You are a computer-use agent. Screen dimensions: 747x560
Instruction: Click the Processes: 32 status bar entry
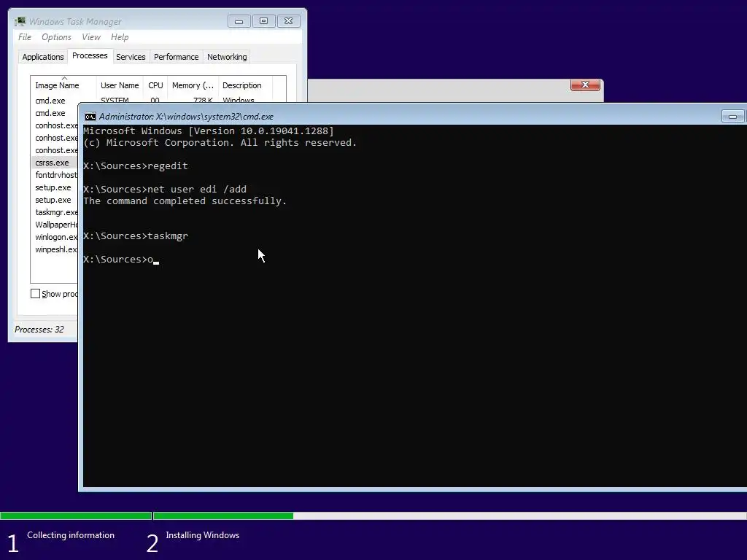39,330
